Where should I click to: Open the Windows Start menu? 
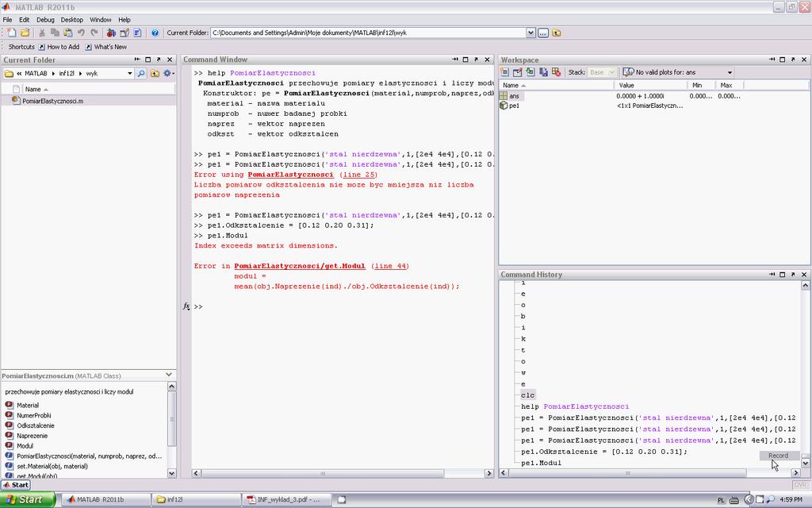pos(29,500)
